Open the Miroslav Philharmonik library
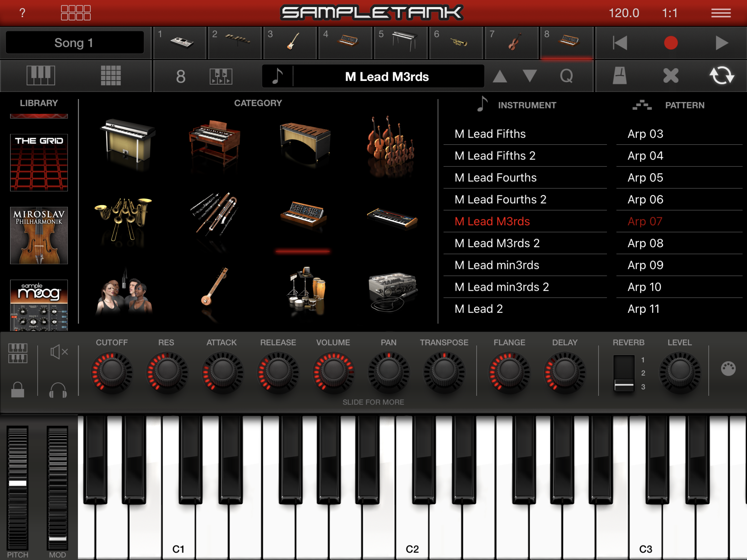 tap(39, 235)
